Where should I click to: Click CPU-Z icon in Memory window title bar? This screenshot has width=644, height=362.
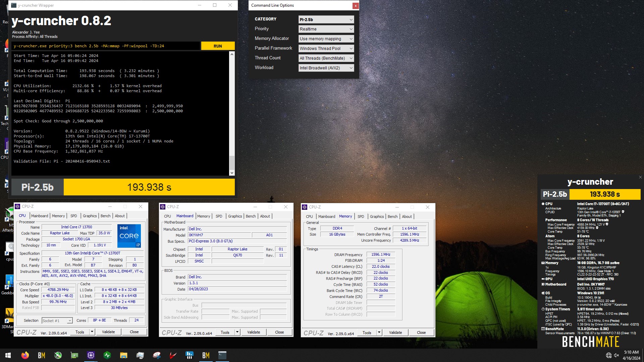click(x=305, y=207)
